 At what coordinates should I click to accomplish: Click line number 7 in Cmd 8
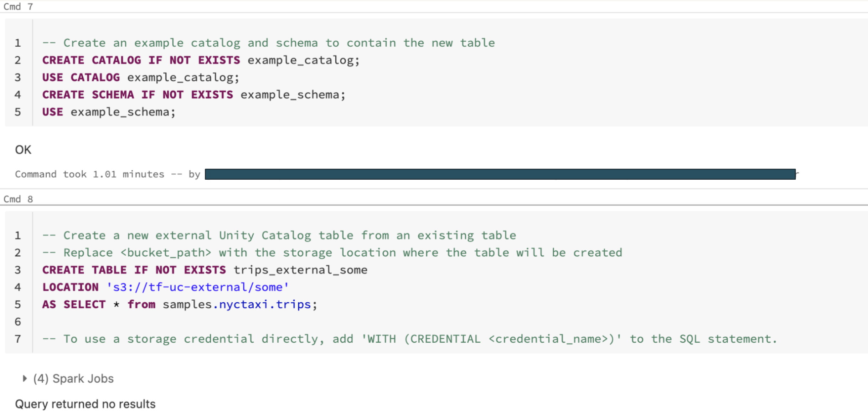point(18,339)
